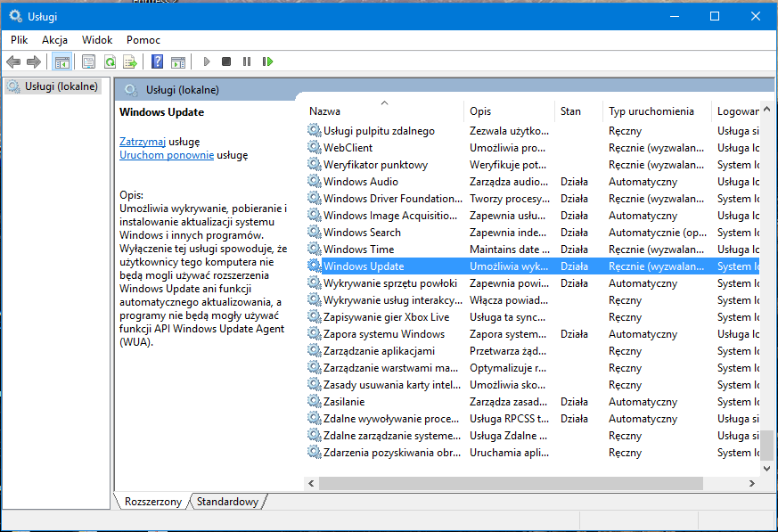Select Wykrywanie sprzętu powłoki service
The image size is (778, 532).
point(533,282)
